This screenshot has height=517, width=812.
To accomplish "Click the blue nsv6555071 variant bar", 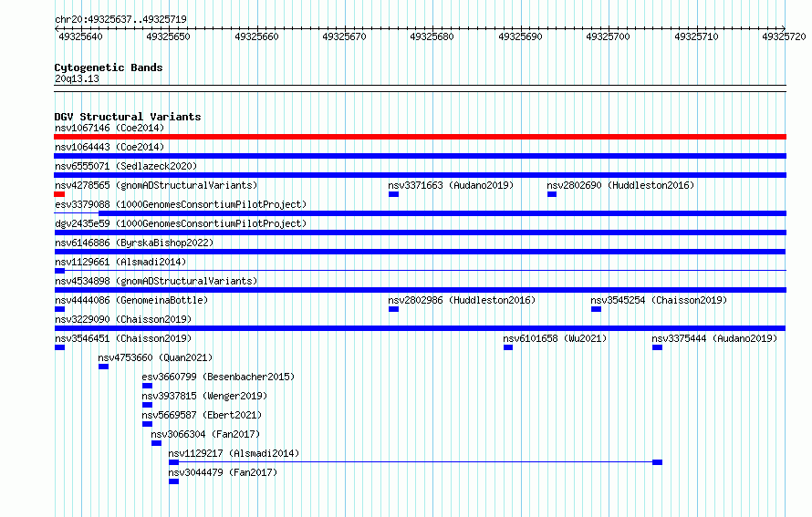I will (x=420, y=175).
